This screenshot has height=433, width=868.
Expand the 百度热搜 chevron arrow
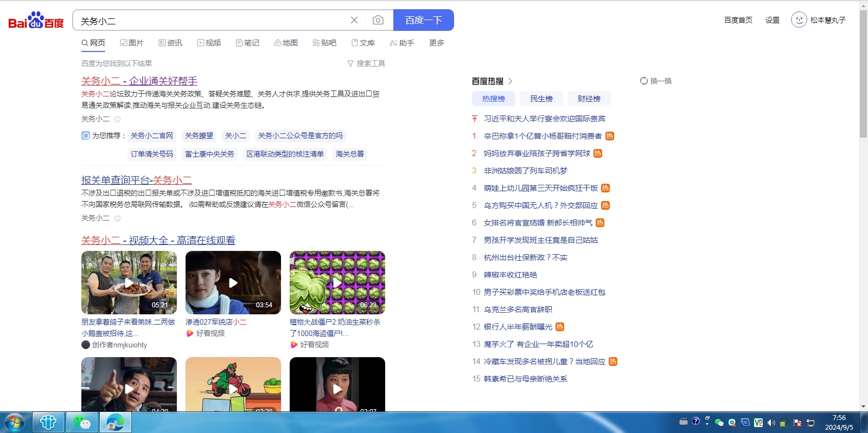(510, 81)
